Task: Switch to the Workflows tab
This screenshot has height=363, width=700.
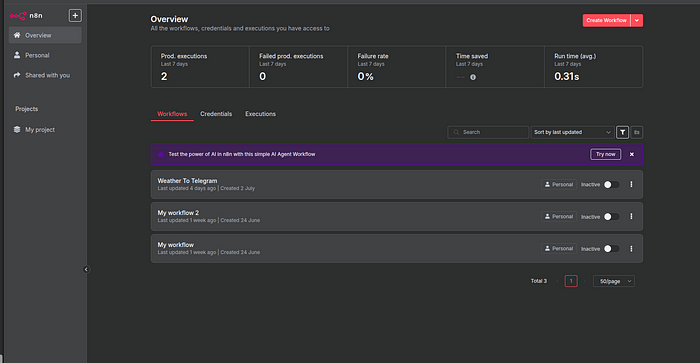Action: click(172, 114)
